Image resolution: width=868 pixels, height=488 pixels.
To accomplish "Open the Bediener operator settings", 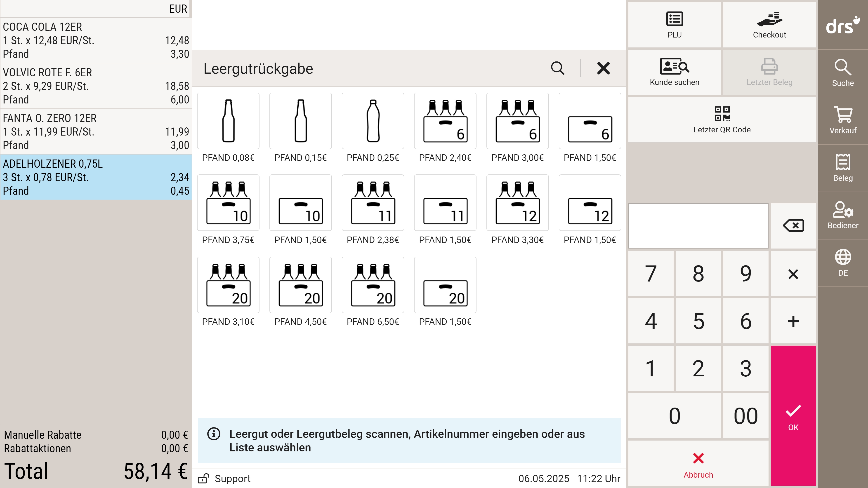I will 843,215.
